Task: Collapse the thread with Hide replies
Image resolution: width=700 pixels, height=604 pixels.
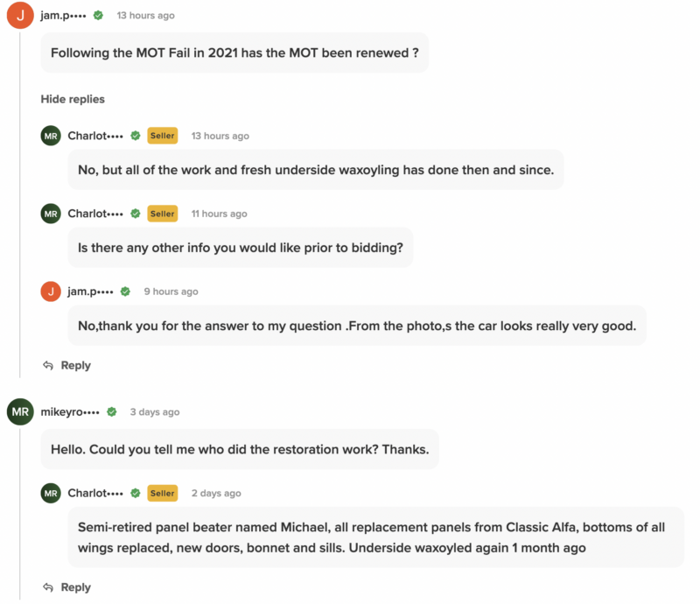Action: (x=73, y=99)
